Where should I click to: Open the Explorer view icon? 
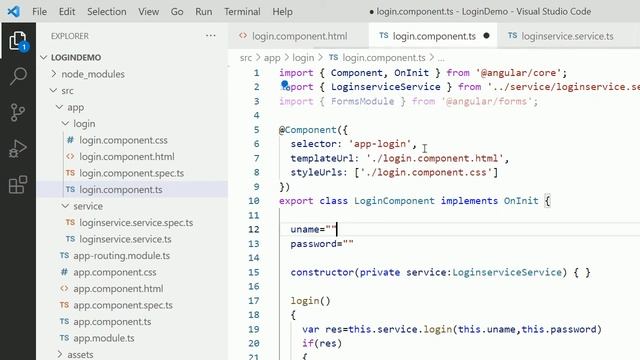tap(18, 41)
